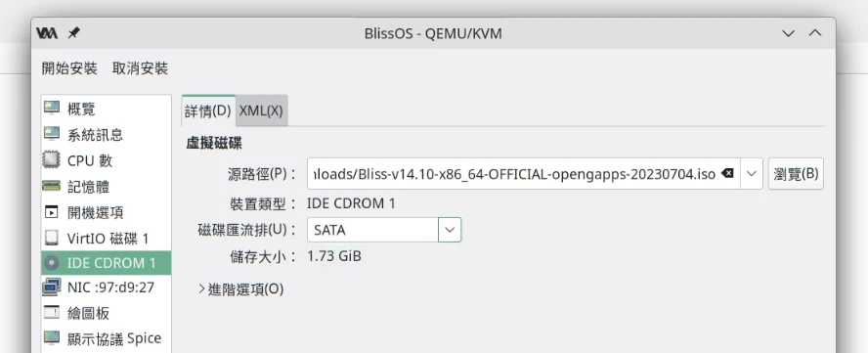This screenshot has height=353, width=868.
Task: Open the 源路徑 path dropdown arrow
Action: click(x=752, y=173)
